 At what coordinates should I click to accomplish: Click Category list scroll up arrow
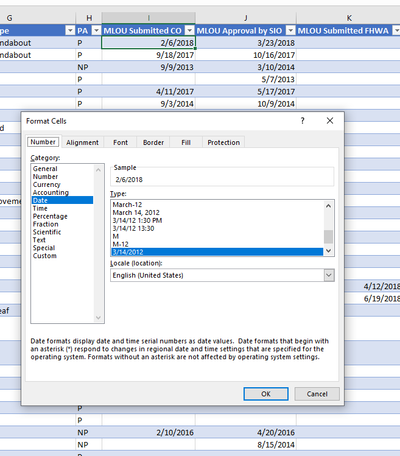pos(98,170)
